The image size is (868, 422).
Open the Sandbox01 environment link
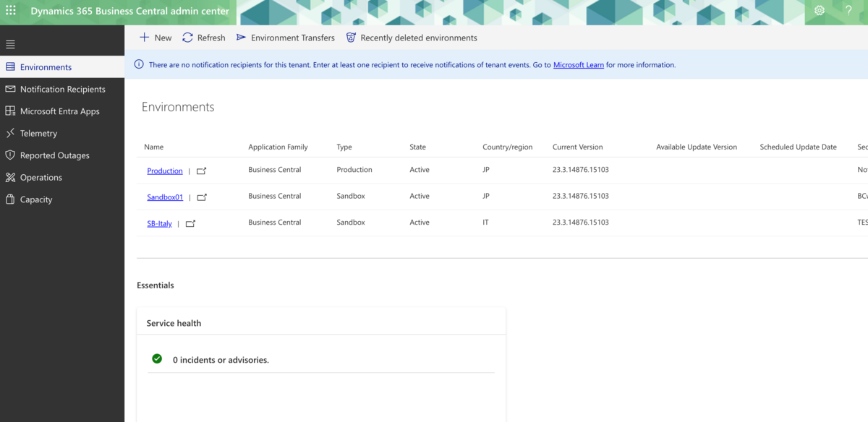[x=165, y=197]
